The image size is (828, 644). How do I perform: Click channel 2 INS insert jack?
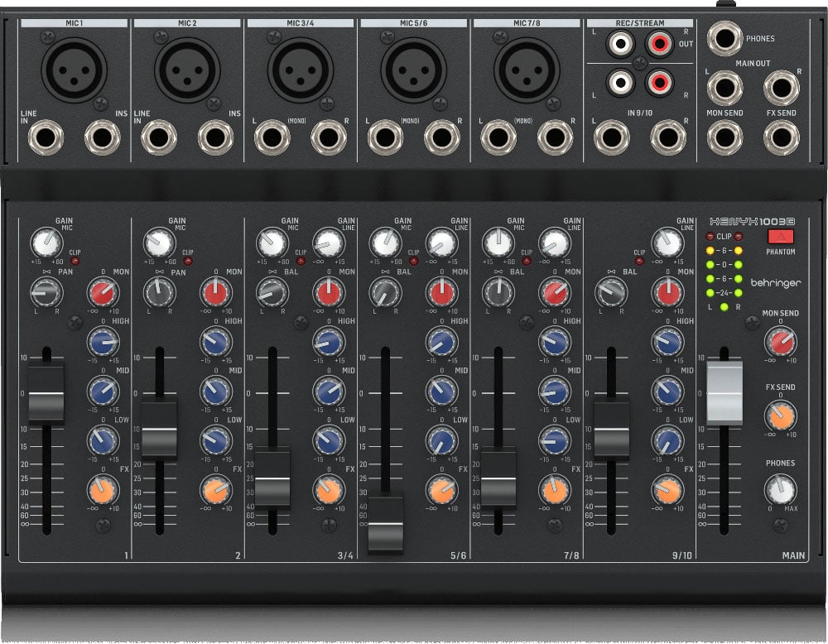click(x=215, y=137)
